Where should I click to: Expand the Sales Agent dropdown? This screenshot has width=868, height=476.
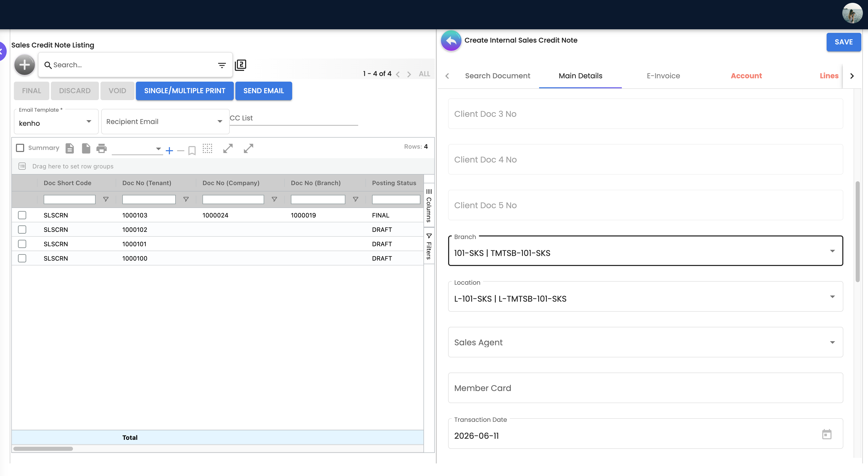coord(646,342)
